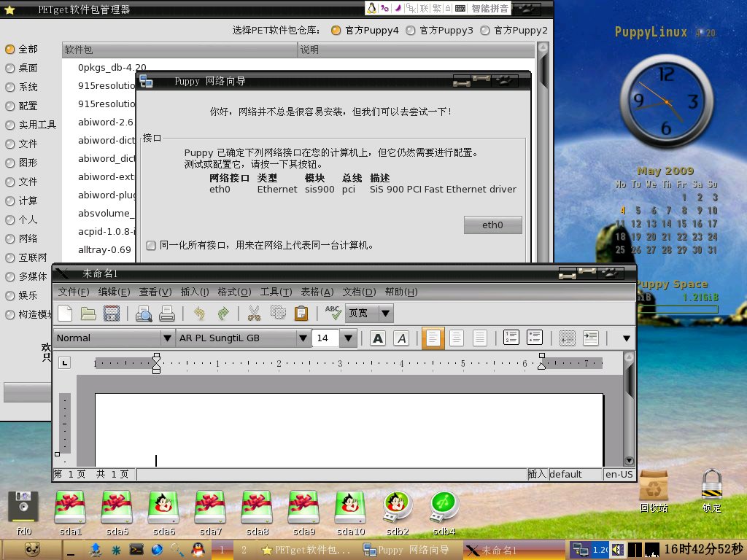This screenshot has height=560, width=747.
Task: Open the recycle bin desktop icon
Action: [x=654, y=485]
